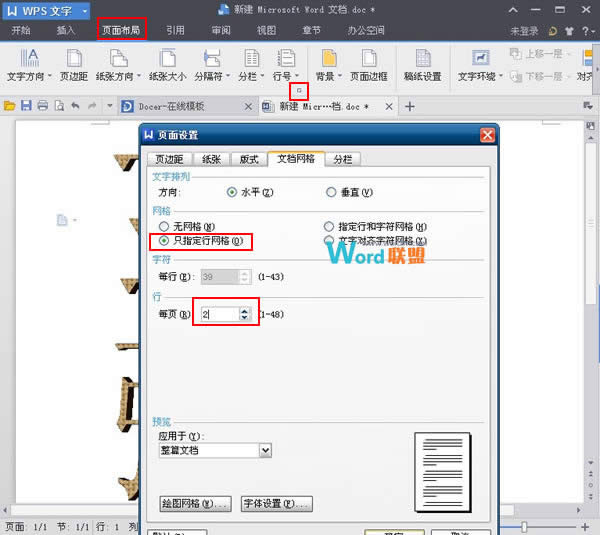The width and height of the screenshot is (600, 535).
Task: Add a new document tab with plus icon
Action: coord(410,106)
